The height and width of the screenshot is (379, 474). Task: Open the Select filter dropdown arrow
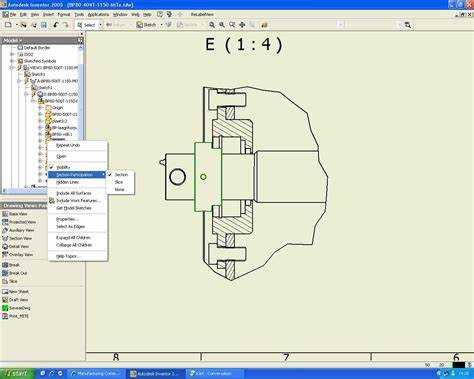pos(100,25)
